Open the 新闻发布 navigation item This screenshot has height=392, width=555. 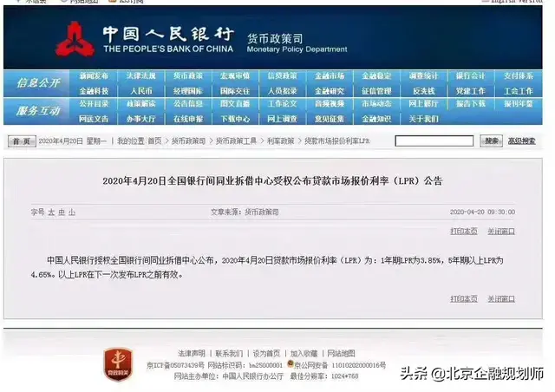tap(94, 76)
